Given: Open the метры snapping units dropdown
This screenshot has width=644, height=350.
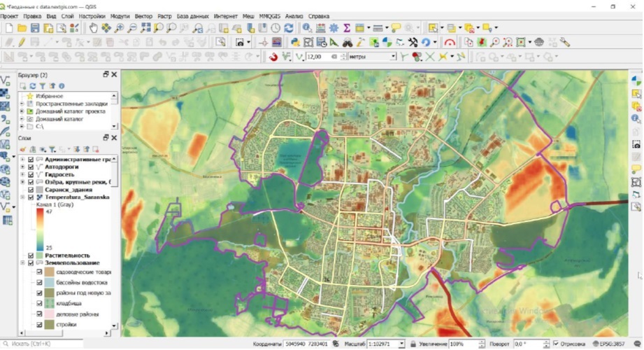Looking at the screenshot, I should point(393,57).
